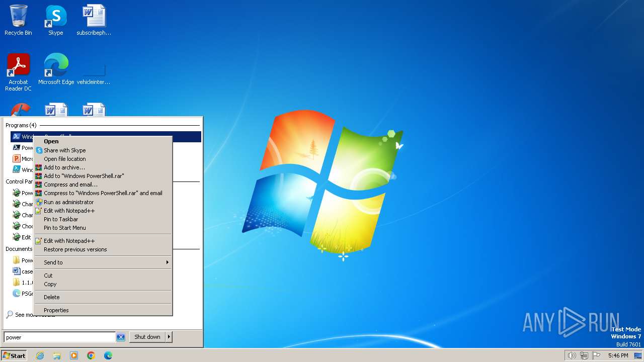Screen dimensions: 644x362
Task: Expand the Send to submenu
Action: pos(103,262)
